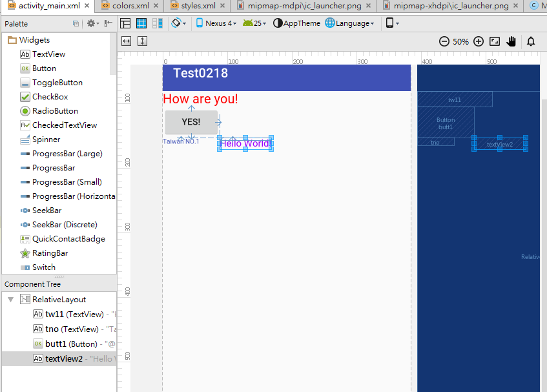Image resolution: width=547 pixels, height=392 pixels.
Task: Select QuickContactBadge in the Palette
Action: tap(68, 239)
